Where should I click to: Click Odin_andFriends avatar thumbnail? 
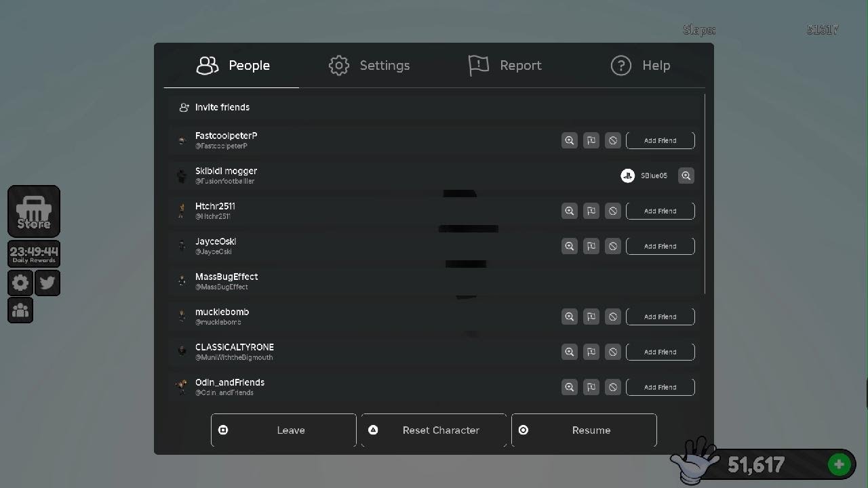182,387
